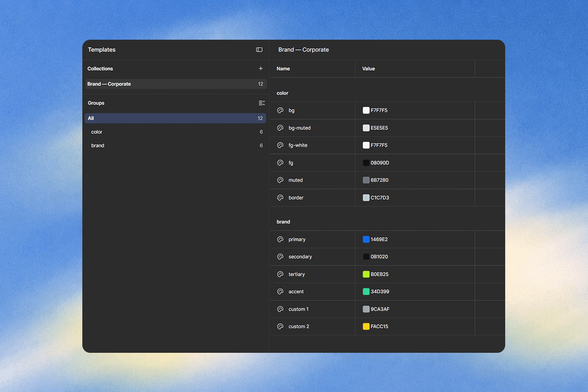Click the palette icon for secondary
This screenshot has width=588, height=392.
tap(280, 257)
